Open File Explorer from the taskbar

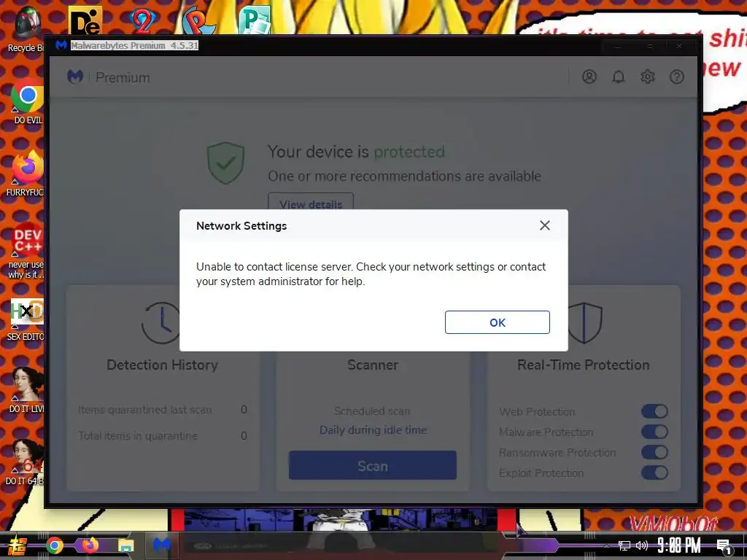pos(125,545)
